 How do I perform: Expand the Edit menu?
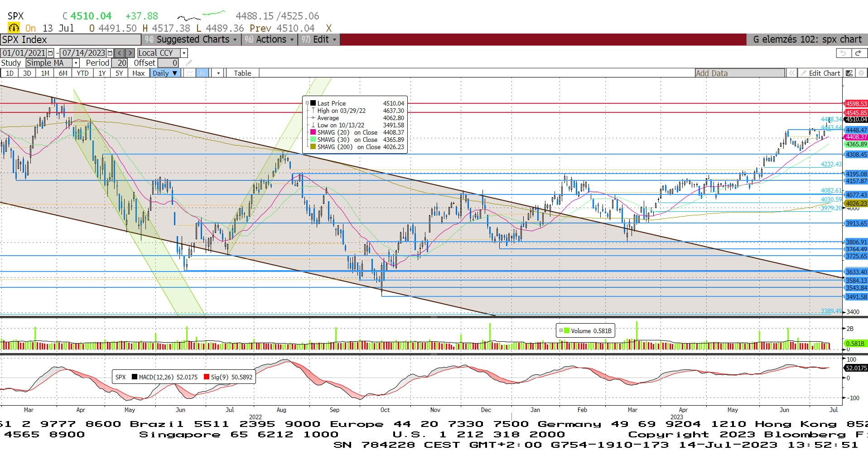[x=319, y=39]
